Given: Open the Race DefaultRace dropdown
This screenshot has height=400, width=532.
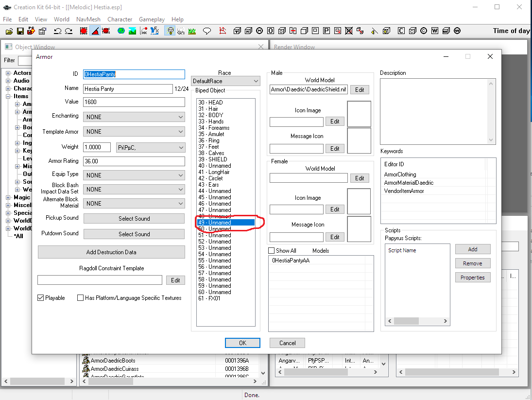Looking at the screenshot, I should (226, 81).
